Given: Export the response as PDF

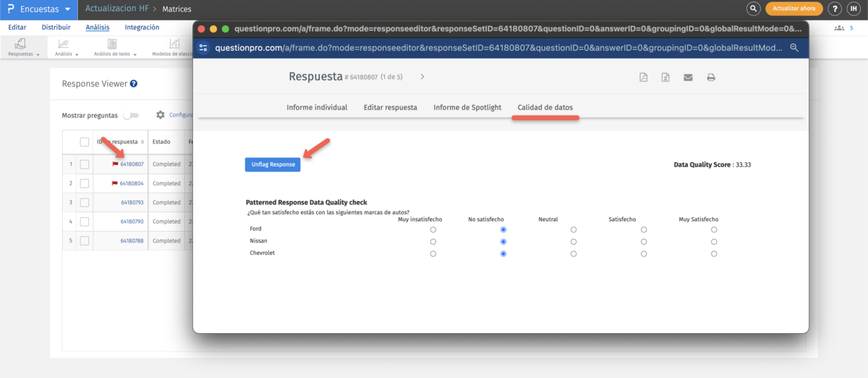Looking at the screenshot, I should pyautogui.click(x=643, y=77).
